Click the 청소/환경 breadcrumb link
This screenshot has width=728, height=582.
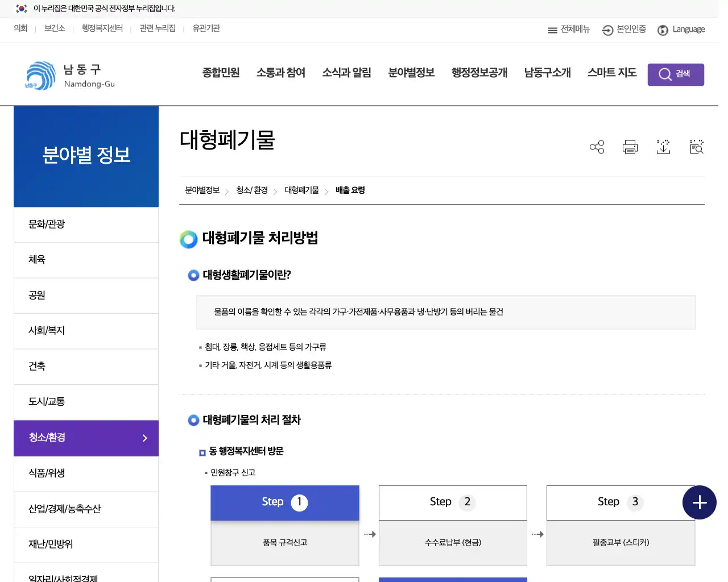[x=252, y=190]
